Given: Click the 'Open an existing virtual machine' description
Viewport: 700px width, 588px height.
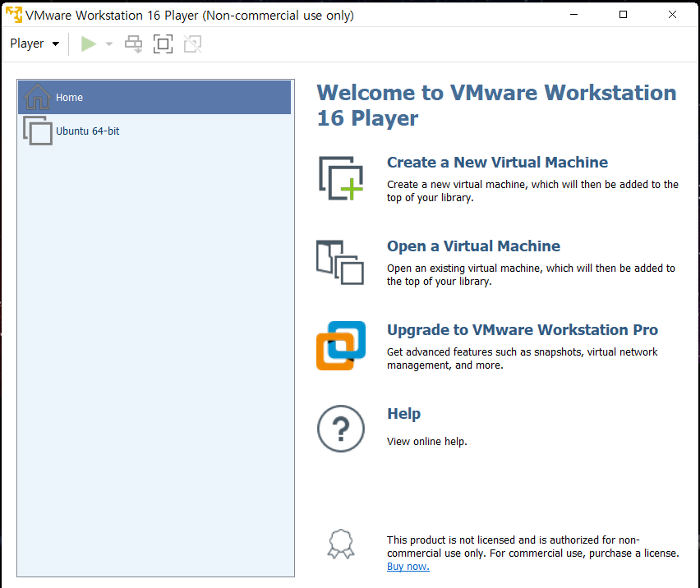Looking at the screenshot, I should pos(531,275).
